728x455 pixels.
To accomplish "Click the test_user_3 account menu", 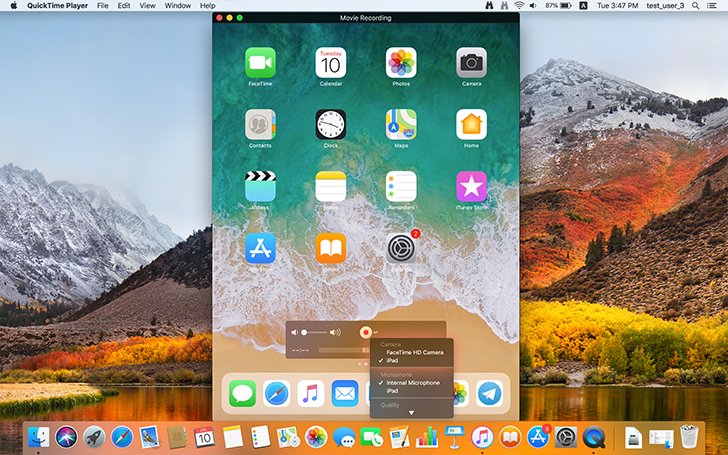I will click(x=665, y=6).
